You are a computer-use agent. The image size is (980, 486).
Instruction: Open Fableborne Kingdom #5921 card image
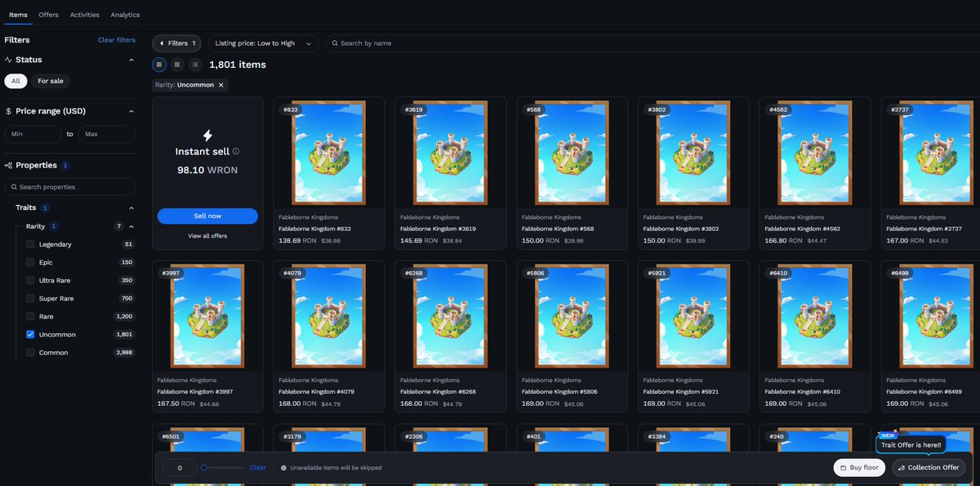pos(693,316)
